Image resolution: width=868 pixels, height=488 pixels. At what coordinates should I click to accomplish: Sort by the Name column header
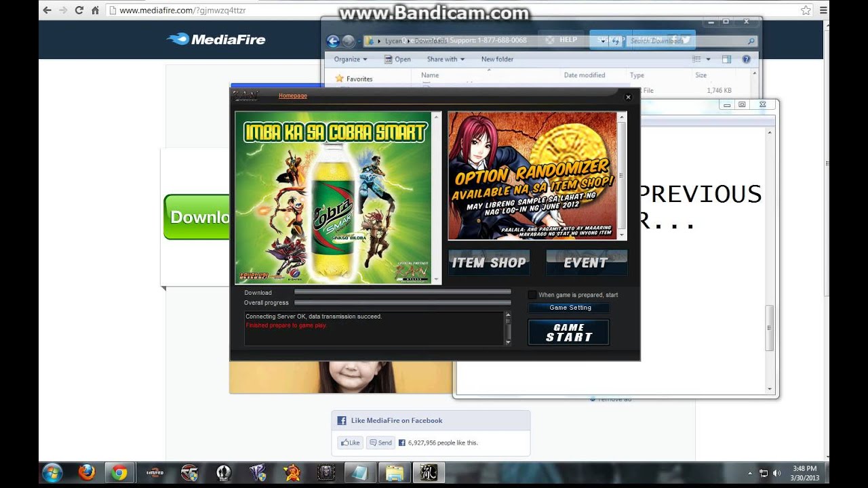(430, 75)
